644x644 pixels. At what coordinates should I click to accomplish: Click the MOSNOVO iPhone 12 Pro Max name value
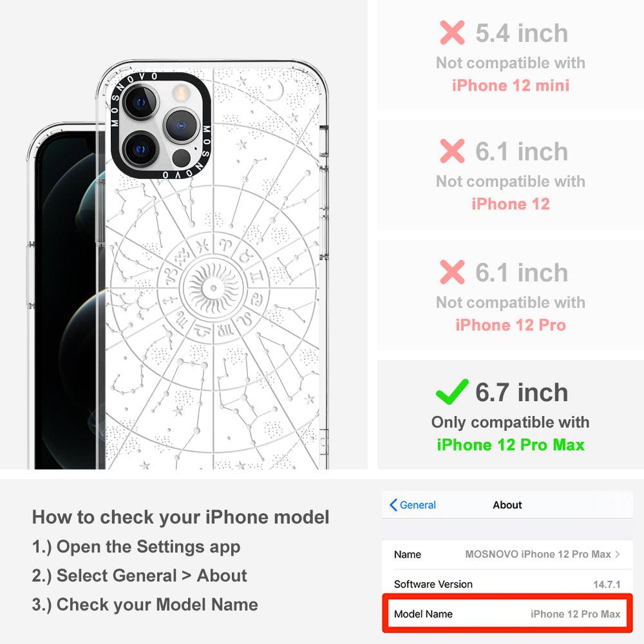coord(538,554)
